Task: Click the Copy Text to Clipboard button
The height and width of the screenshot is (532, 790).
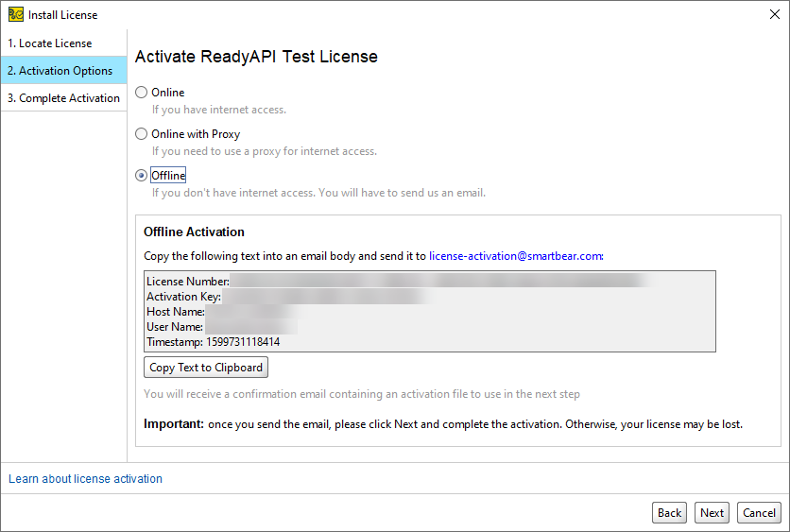Action: [206, 368]
